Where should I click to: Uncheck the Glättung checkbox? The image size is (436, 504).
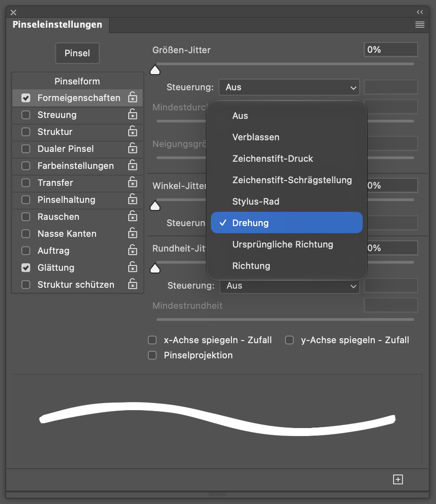[x=26, y=268]
